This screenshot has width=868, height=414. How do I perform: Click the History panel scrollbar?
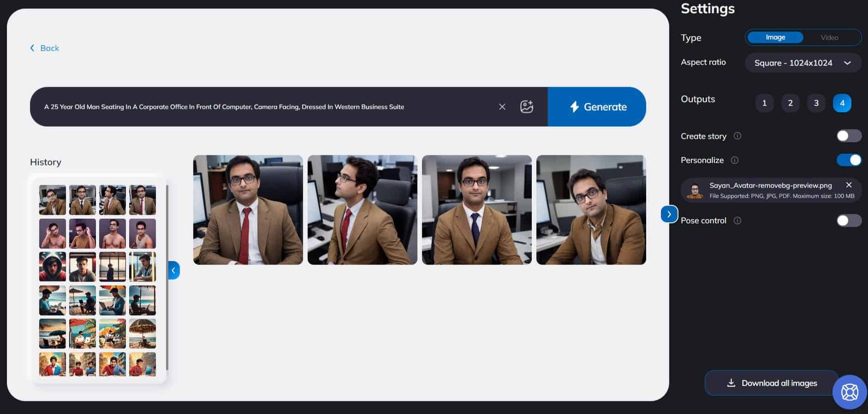pyautogui.click(x=167, y=277)
